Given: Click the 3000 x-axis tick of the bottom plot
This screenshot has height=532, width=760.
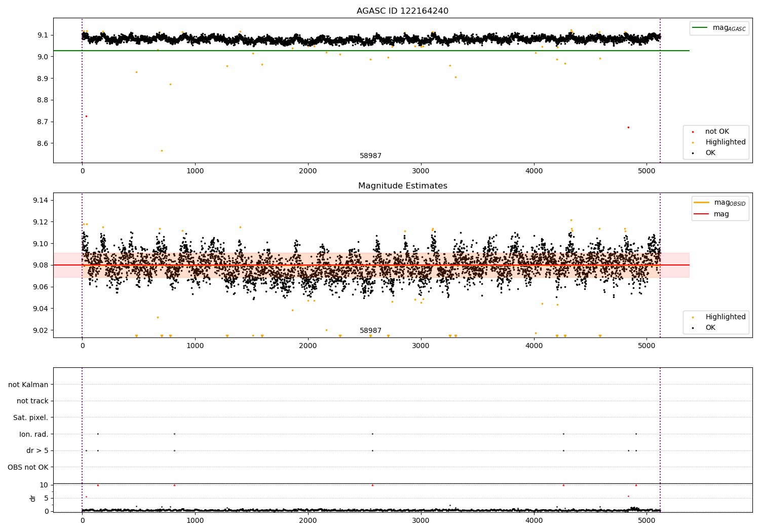Looking at the screenshot, I should coord(421,520).
